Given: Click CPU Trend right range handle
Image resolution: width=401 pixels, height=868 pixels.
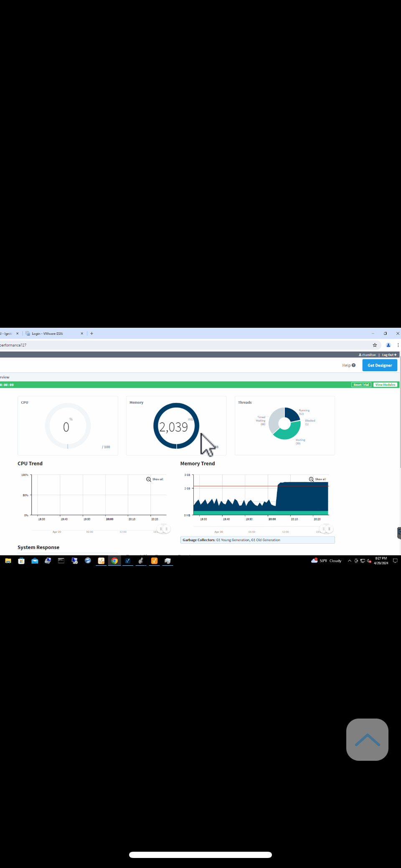Looking at the screenshot, I should tap(167, 529).
